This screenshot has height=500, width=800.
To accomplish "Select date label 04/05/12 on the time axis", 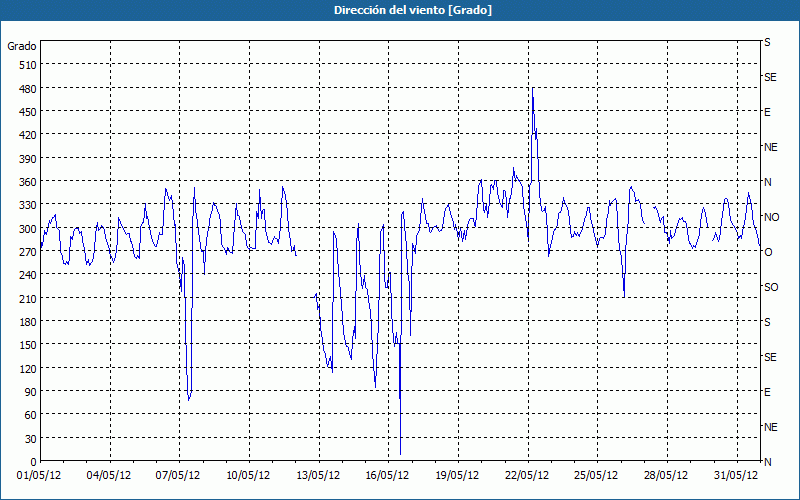I will [109, 476].
